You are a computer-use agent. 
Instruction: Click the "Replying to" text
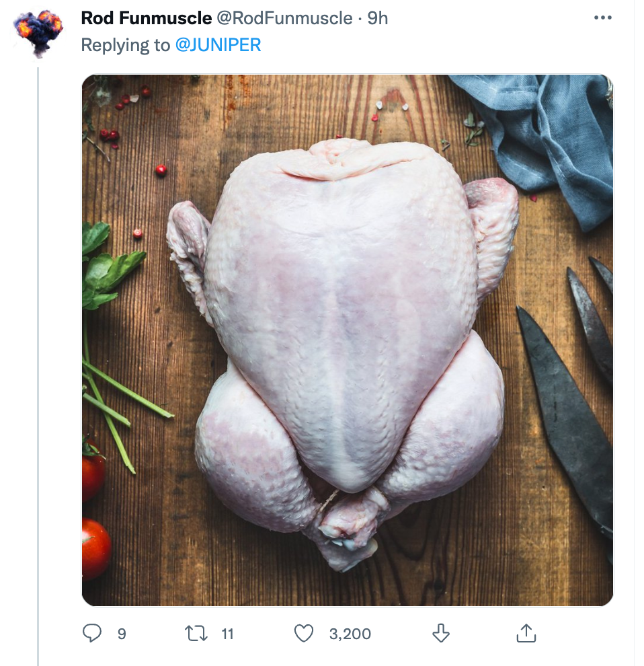tap(125, 45)
